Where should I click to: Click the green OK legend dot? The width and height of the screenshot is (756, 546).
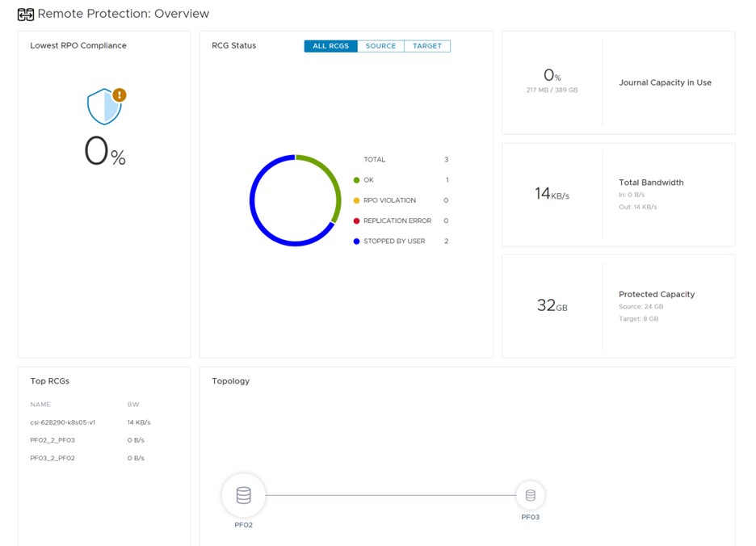pyautogui.click(x=356, y=180)
